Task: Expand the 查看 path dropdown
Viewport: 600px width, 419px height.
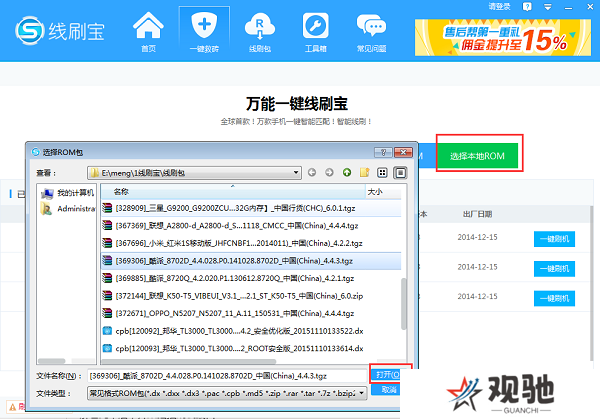Action: click(x=296, y=173)
